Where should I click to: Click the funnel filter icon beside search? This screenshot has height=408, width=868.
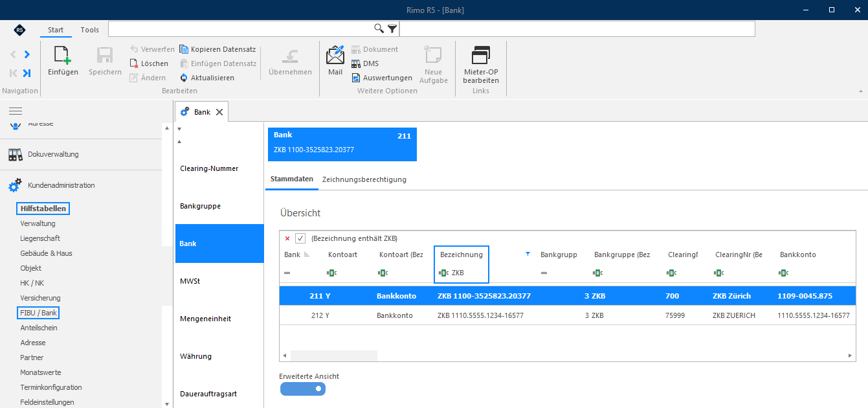(x=392, y=28)
